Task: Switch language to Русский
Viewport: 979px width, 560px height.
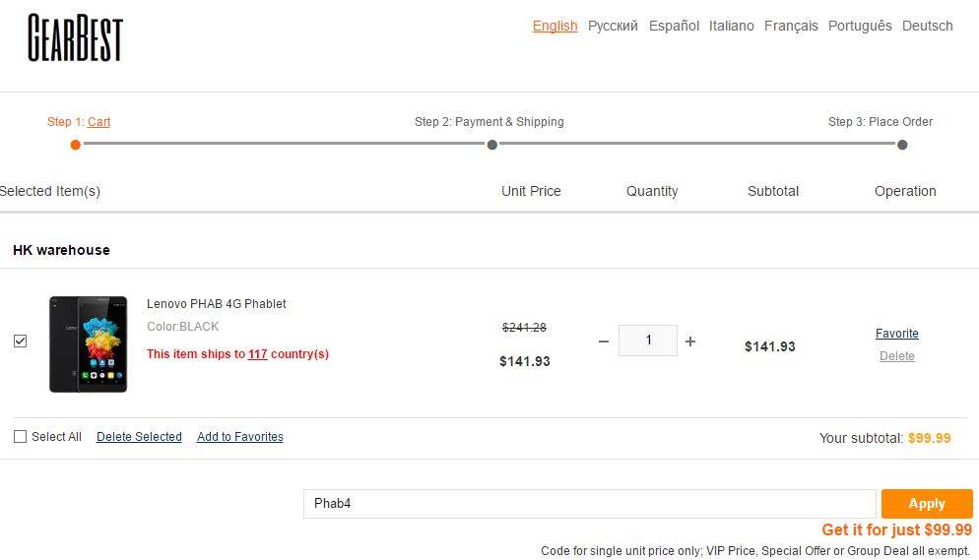Action: point(613,26)
